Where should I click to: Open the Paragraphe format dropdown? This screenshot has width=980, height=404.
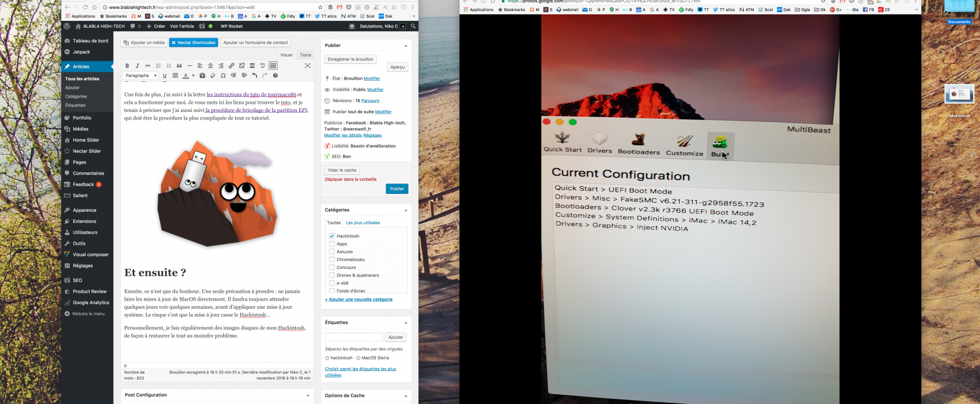[x=141, y=76]
